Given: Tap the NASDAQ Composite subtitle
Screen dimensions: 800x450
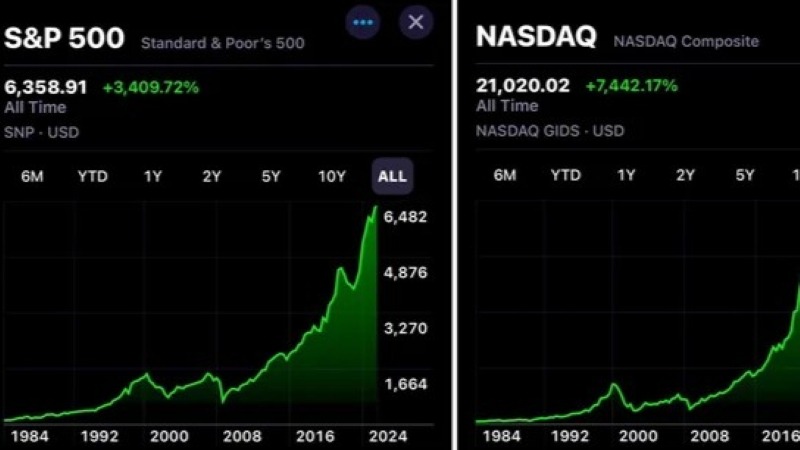Looking at the screenshot, I should 686,41.
